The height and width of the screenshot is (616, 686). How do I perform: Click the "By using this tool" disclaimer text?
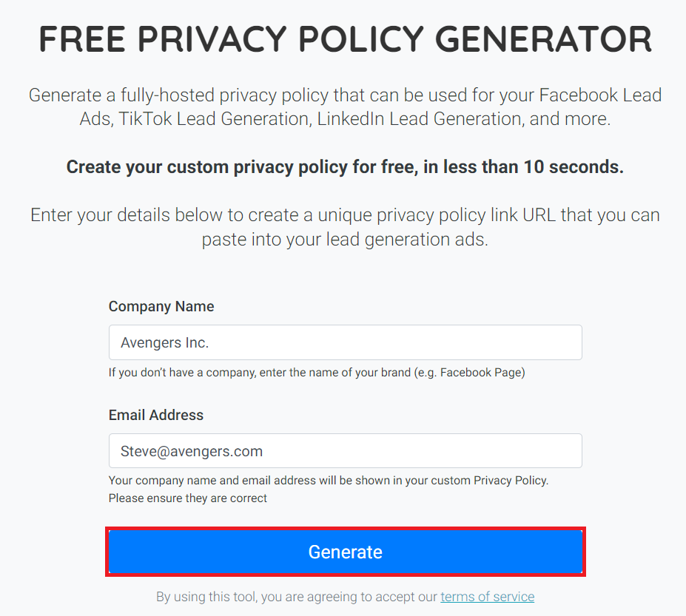296,597
